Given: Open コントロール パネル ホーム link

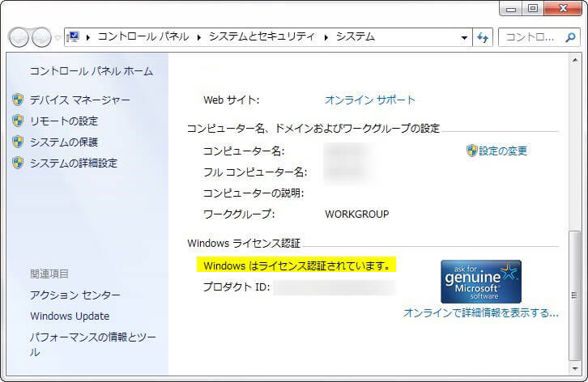Looking at the screenshot, I should (92, 71).
